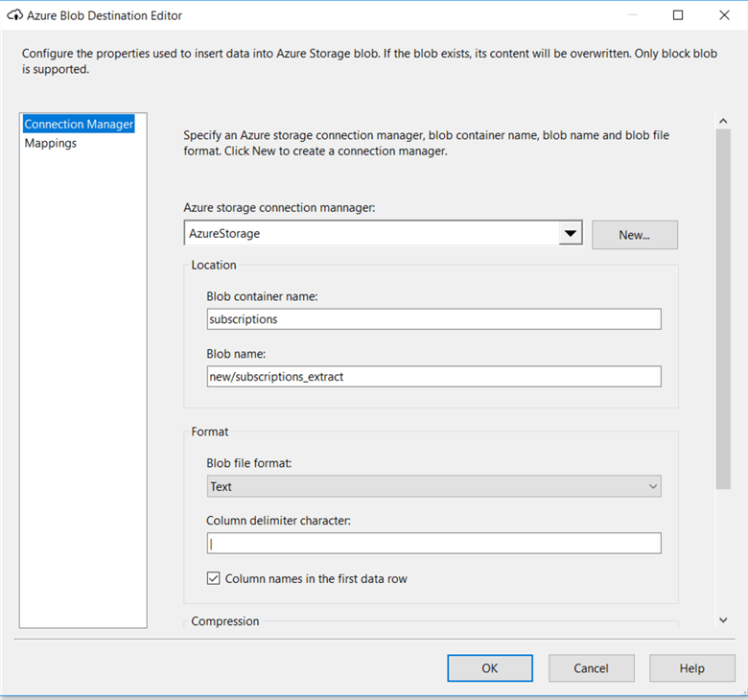Open the Blob file format dropdown
748x700 pixels.
[434, 486]
